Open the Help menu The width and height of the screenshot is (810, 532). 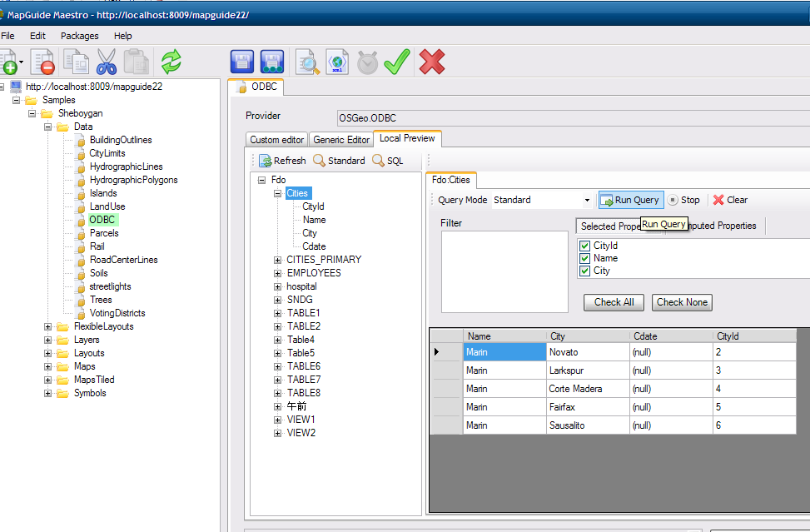(123, 36)
